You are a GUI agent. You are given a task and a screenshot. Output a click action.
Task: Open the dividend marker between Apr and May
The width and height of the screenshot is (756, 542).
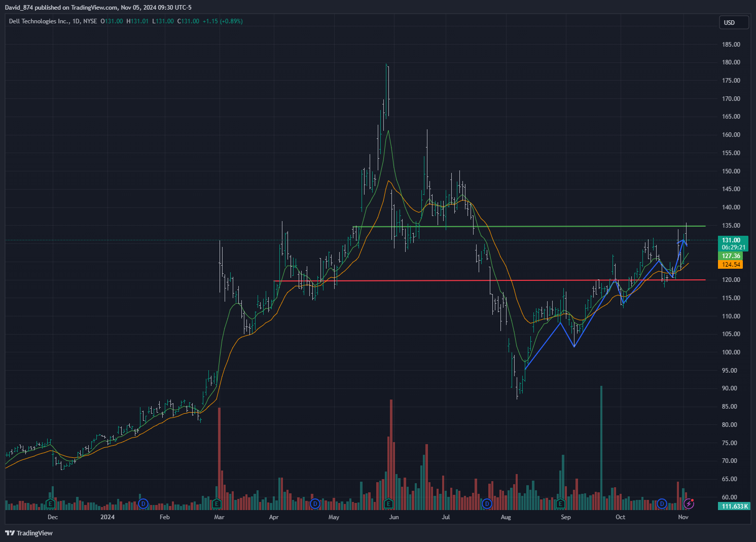point(315,503)
